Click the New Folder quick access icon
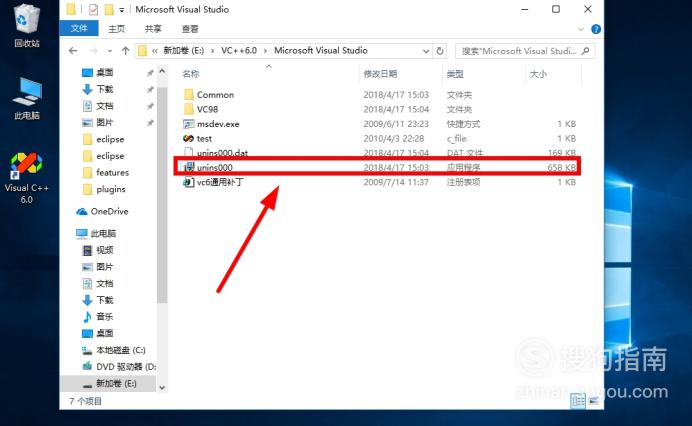The width and height of the screenshot is (692, 426). (109, 9)
